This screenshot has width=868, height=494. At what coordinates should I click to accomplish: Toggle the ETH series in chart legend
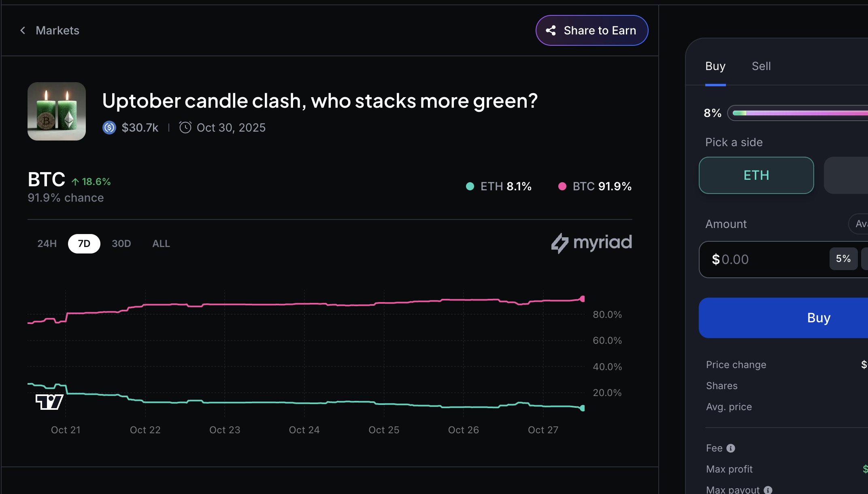pos(499,186)
